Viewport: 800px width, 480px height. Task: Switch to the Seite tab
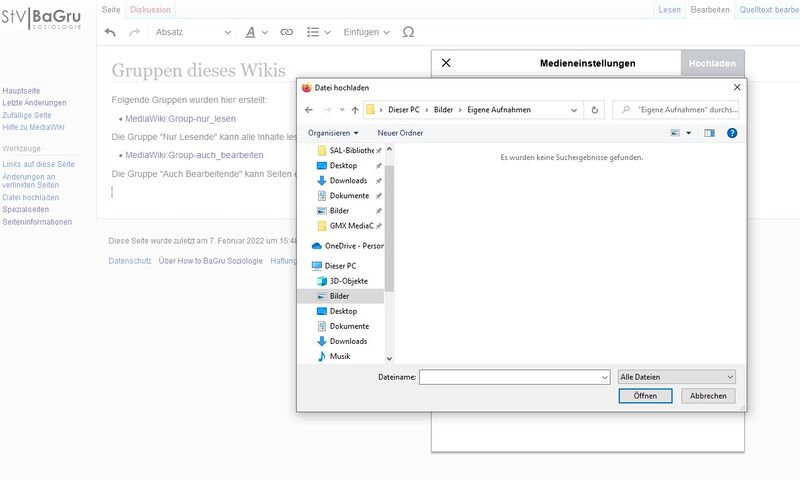[x=111, y=10]
